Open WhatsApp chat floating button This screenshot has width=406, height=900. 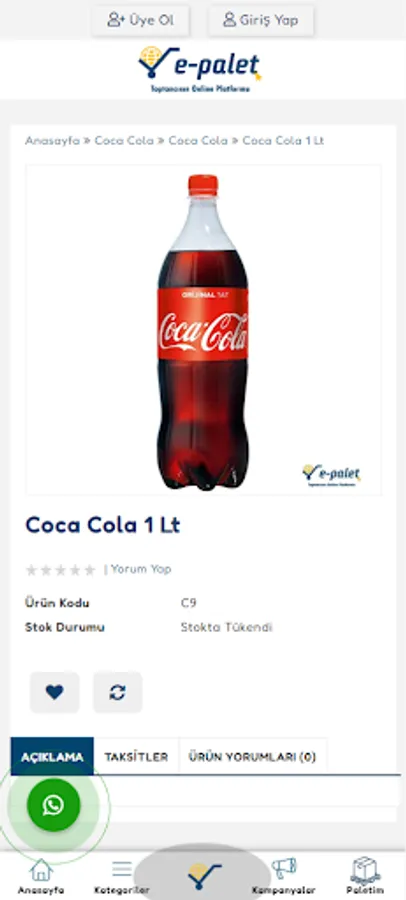(x=53, y=805)
